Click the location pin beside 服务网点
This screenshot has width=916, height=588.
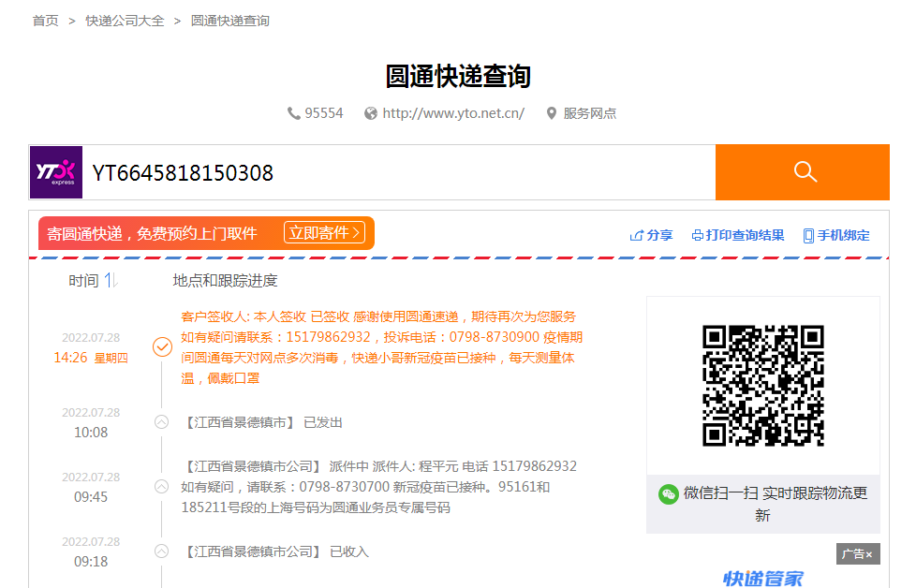(551, 113)
